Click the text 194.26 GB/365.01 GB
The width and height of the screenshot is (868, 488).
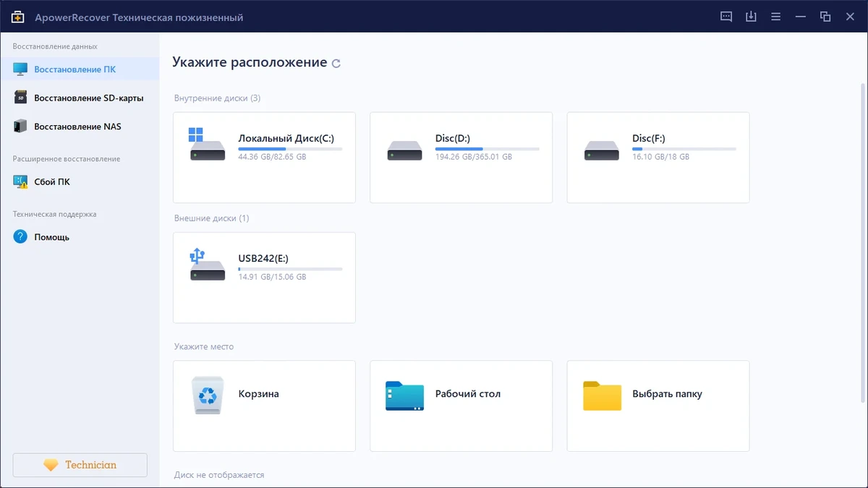(473, 156)
